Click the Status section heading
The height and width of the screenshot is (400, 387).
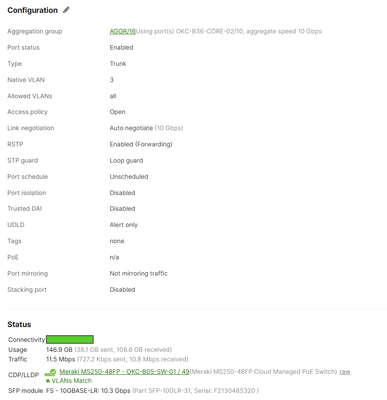coord(19,324)
